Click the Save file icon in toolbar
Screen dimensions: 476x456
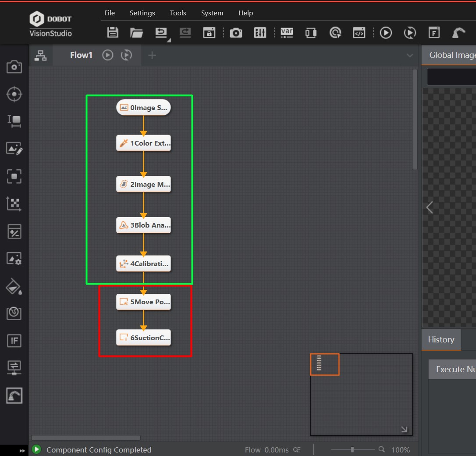pyautogui.click(x=113, y=32)
